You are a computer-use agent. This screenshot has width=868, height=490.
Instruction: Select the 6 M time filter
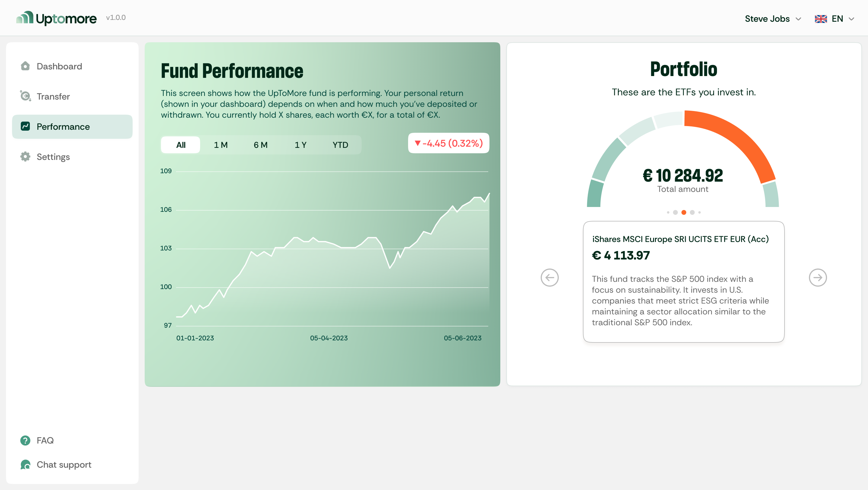(x=261, y=145)
